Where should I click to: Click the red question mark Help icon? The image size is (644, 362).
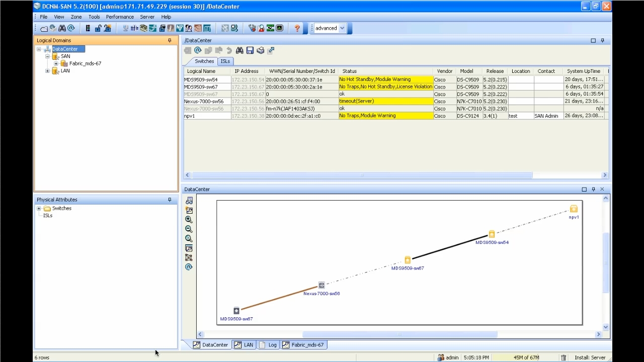(x=297, y=28)
